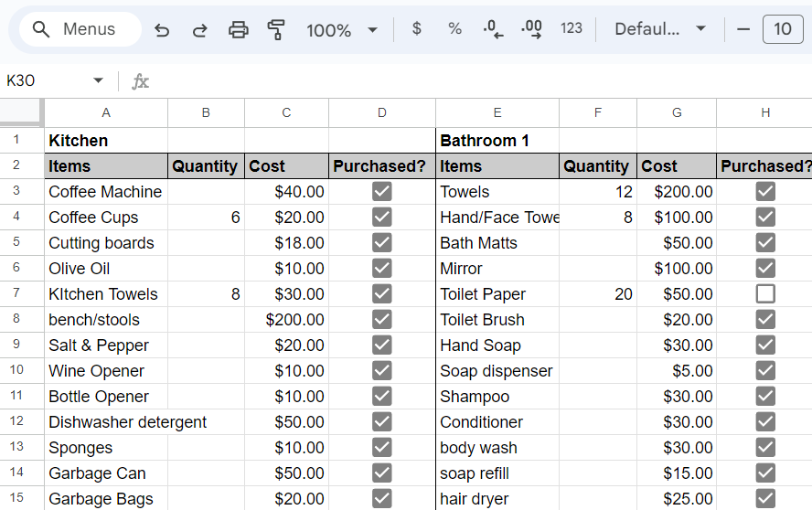Select the Cutting boards cell

106,243
